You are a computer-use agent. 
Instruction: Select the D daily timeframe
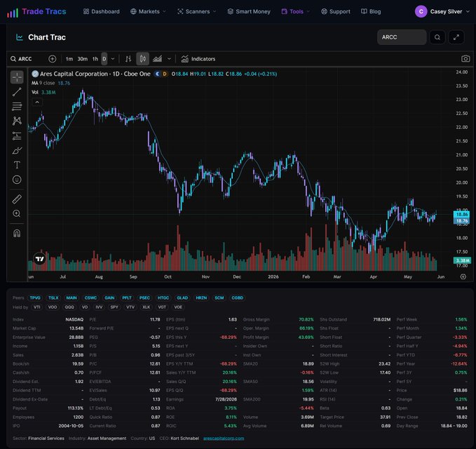tap(104, 59)
